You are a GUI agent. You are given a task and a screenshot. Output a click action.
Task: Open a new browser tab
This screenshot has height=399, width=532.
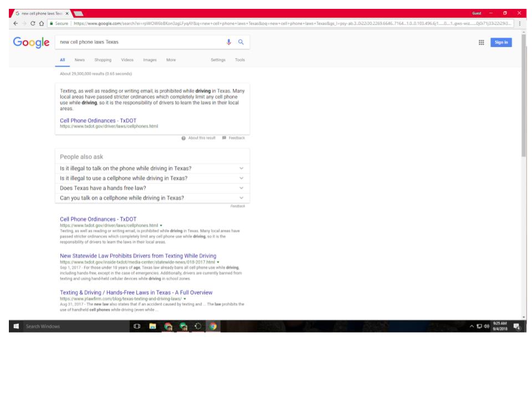tap(79, 13)
